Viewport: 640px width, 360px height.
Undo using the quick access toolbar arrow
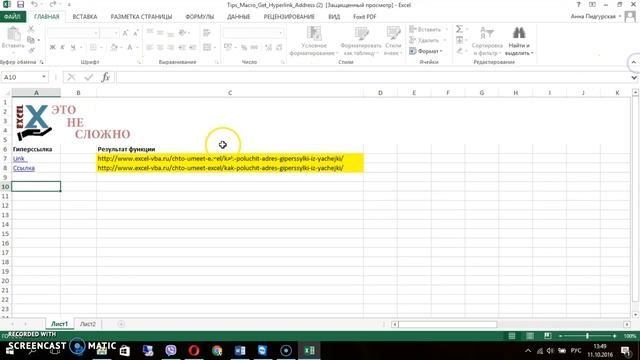coord(34,5)
